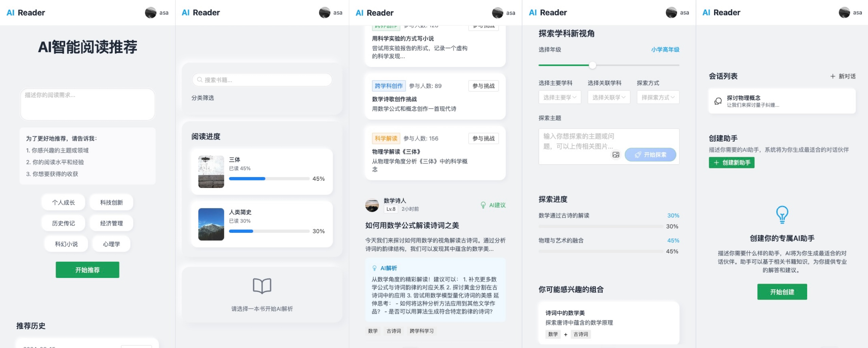This screenshot has width=868, height=348.
Task: Click the 三体 book cover thumbnail
Action: pyautogui.click(x=211, y=172)
